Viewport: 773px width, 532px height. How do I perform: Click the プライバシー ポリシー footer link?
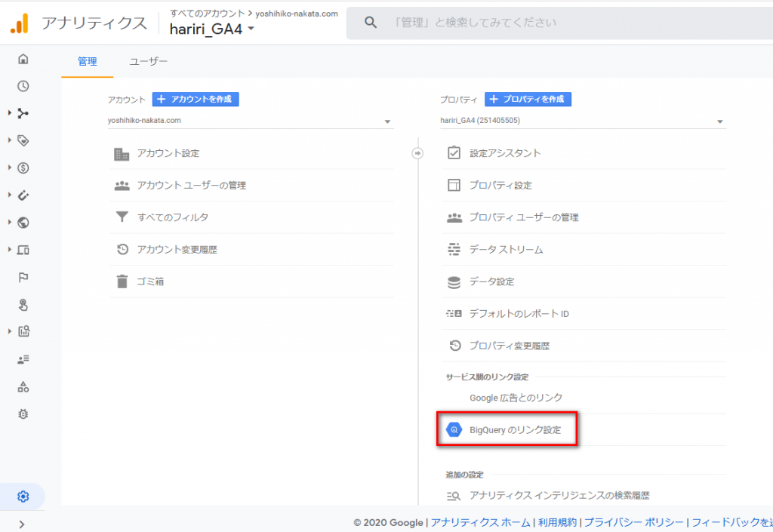tap(634, 522)
